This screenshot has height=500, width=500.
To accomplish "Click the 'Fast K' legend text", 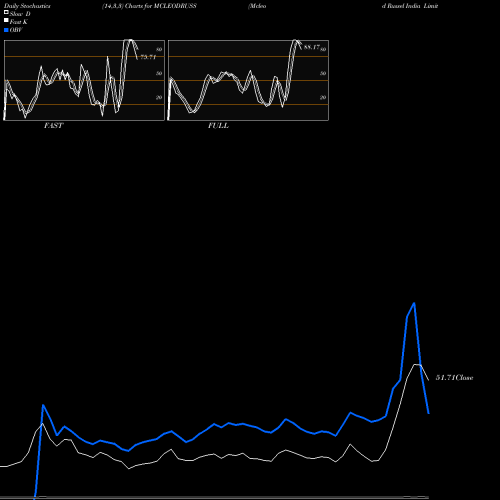I will 19,22.
